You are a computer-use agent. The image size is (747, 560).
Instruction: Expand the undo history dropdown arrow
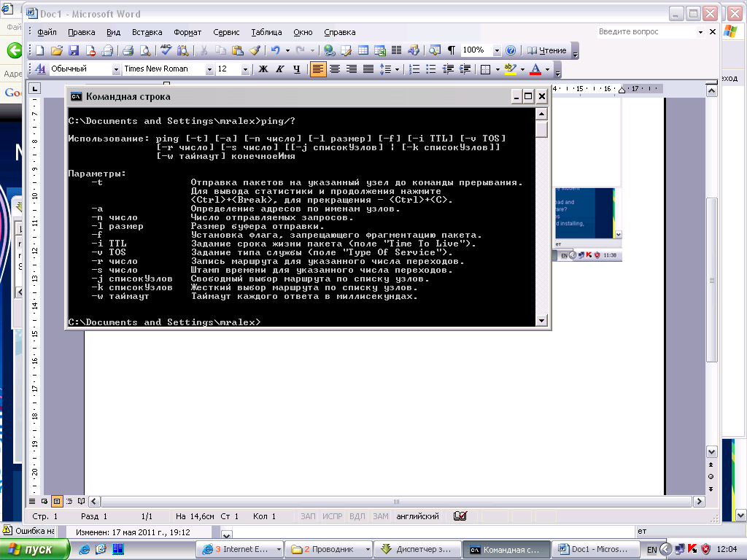pos(287,50)
